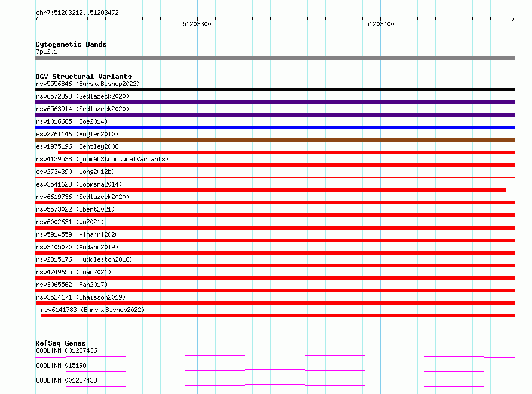Screen dimensions: 532x394
Task: Click the 51203300 ruler position label
Action: pos(197,24)
